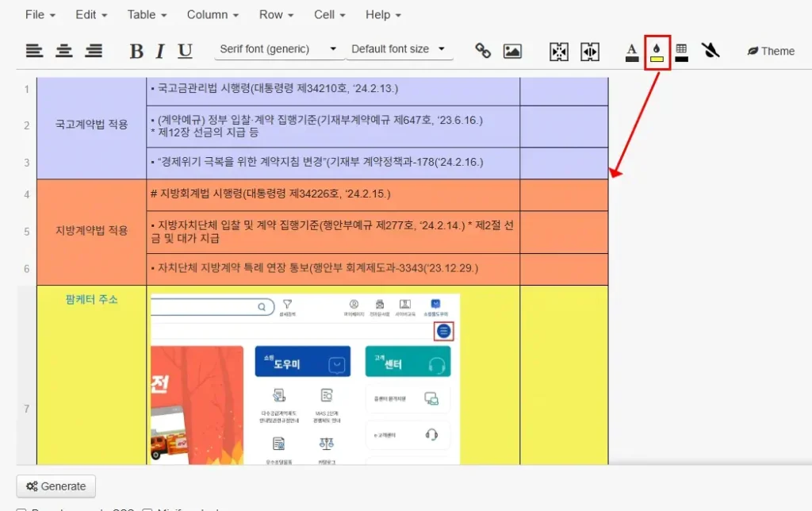The width and height of the screenshot is (812, 511).
Task: Toggle underline formatting
Action: (185, 51)
